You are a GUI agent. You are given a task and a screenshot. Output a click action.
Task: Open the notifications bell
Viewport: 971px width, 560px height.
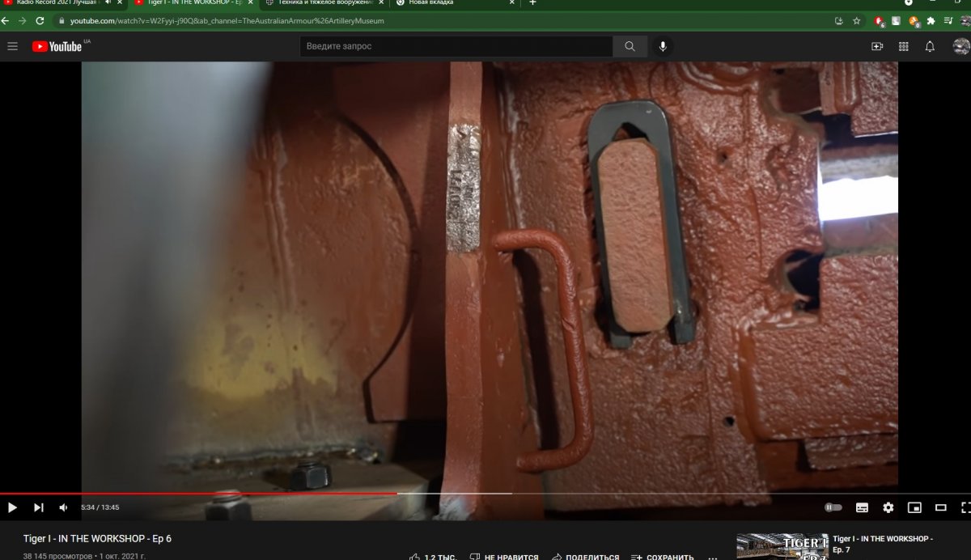pyautogui.click(x=930, y=46)
